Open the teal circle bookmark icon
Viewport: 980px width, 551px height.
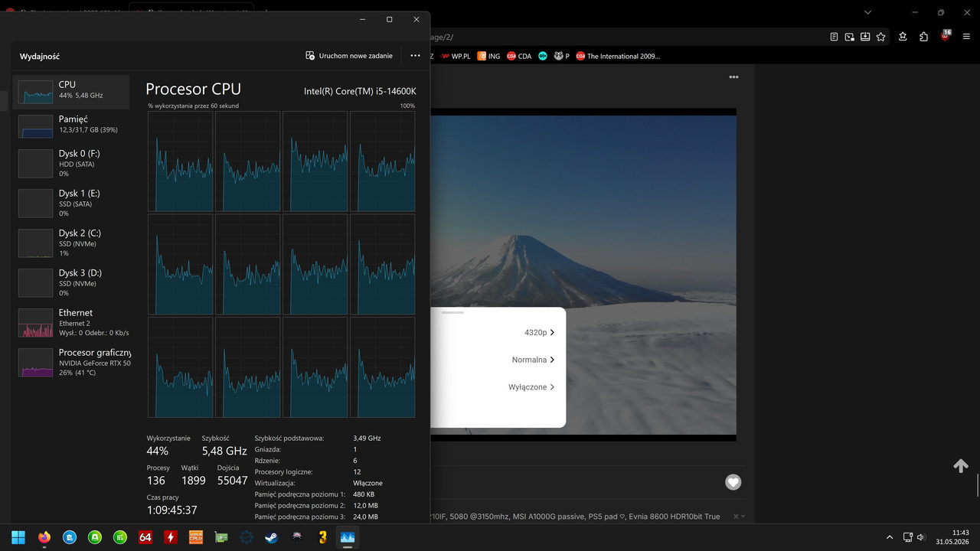(x=543, y=56)
